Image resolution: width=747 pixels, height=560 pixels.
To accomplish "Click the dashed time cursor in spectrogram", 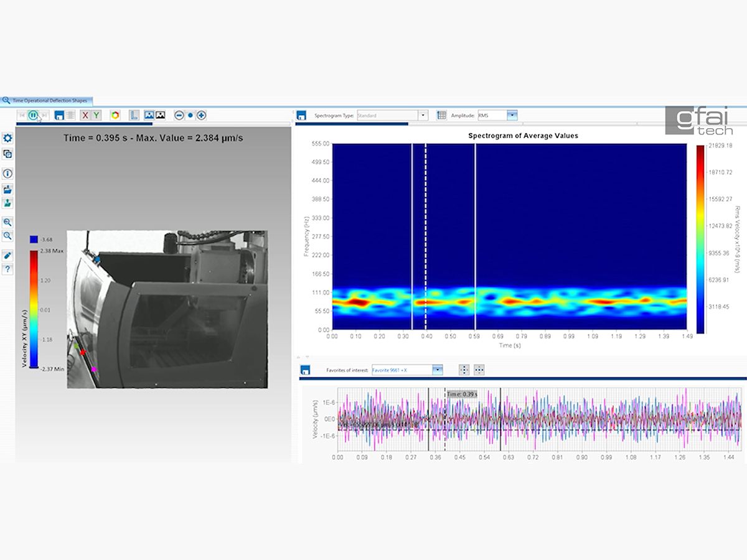I will pyautogui.click(x=426, y=236).
